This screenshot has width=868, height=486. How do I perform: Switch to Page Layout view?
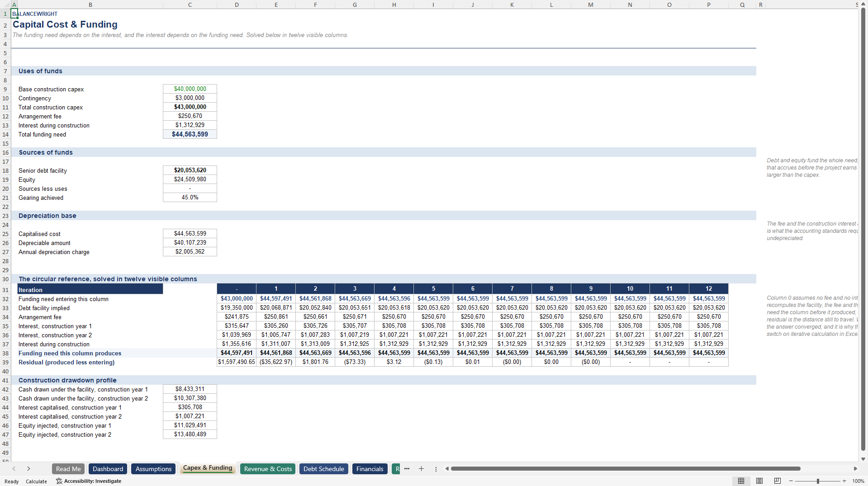[759, 481]
